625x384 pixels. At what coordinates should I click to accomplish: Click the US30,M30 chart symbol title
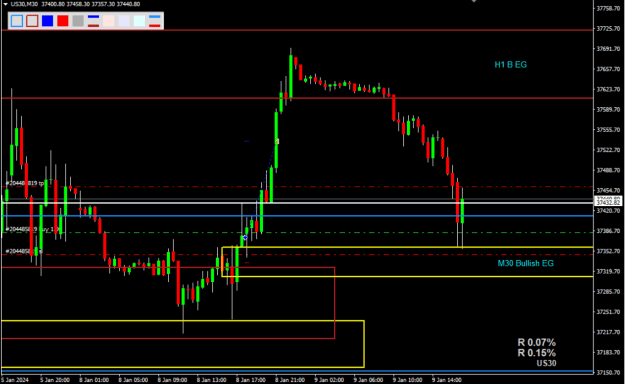[x=24, y=4]
